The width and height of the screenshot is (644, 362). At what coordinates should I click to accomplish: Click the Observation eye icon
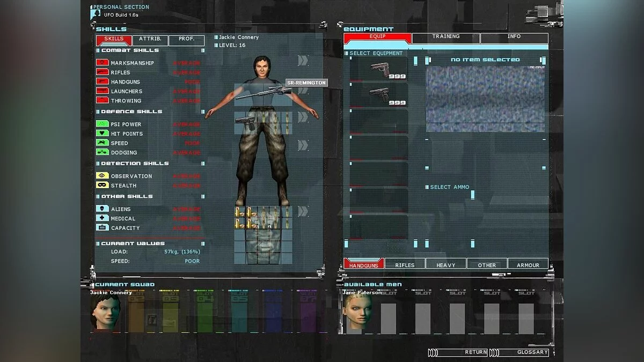click(x=102, y=176)
